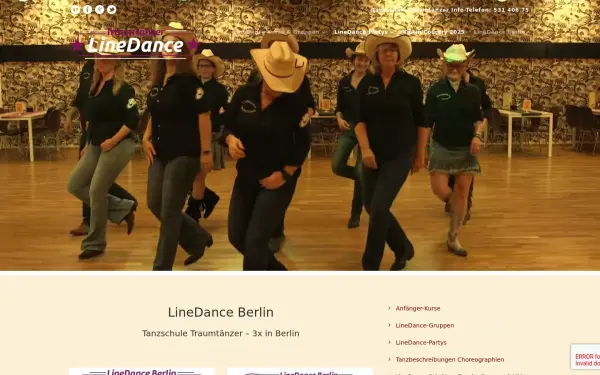
Task: Open the Anfänger-Kurse link
Action: click(x=418, y=308)
